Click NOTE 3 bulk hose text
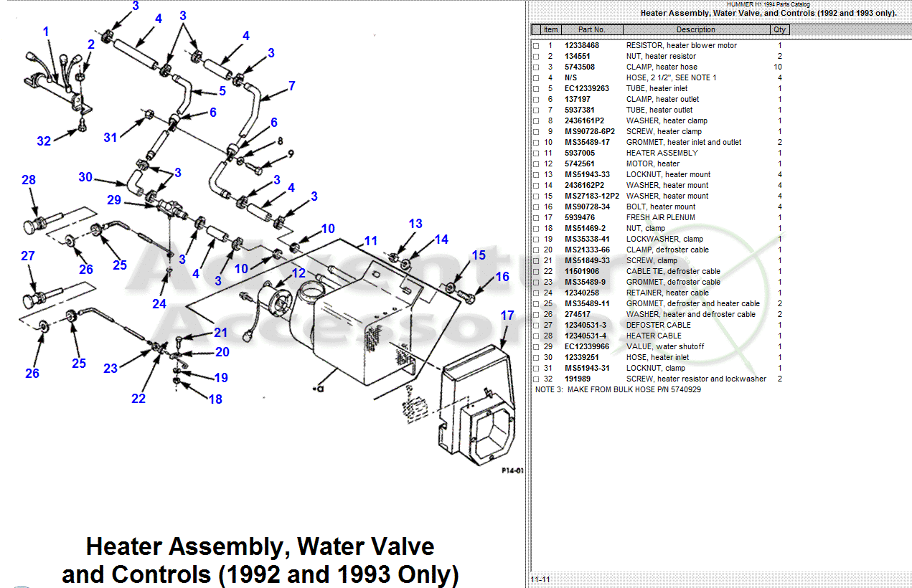Viewport: 912px width, 588px height. coord(618,389)
